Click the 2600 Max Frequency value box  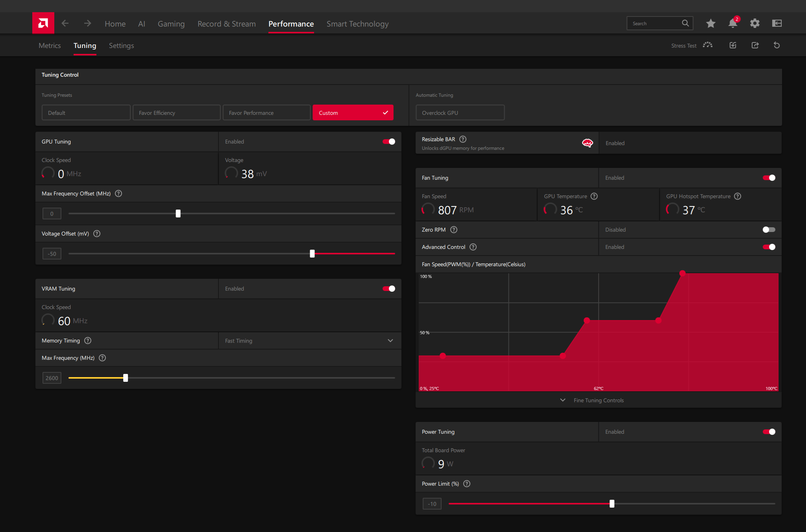click(52, 378)
